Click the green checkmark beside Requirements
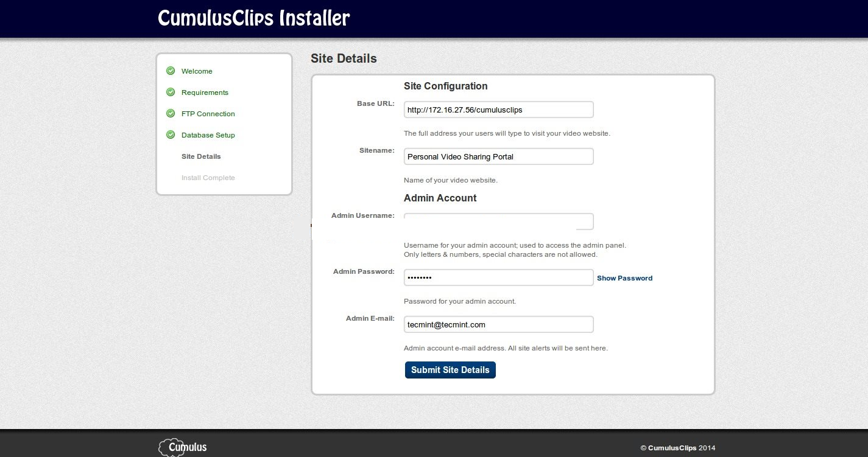868x457 pixels. pyautogui.click(x=171, y=92)
